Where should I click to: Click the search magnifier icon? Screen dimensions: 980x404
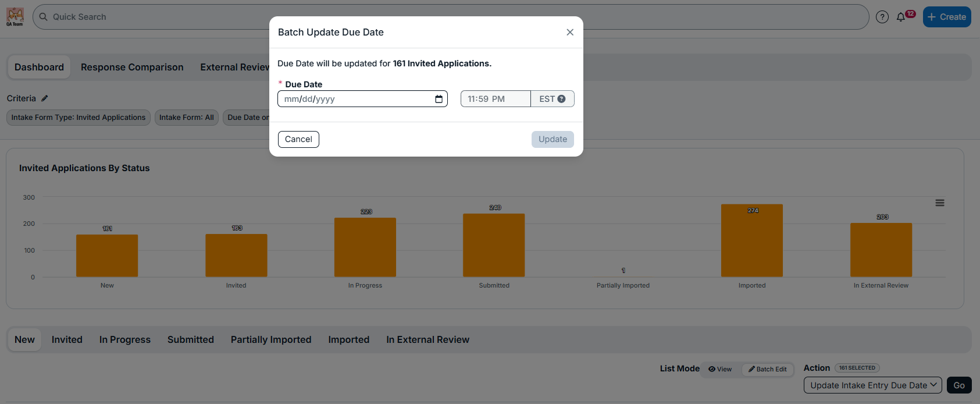(x=44, y=17)
